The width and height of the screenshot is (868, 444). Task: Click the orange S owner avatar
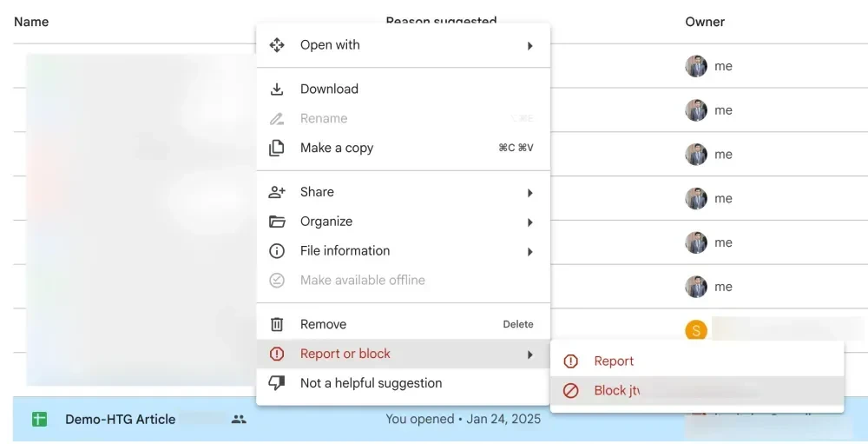[x=696, y=330]
